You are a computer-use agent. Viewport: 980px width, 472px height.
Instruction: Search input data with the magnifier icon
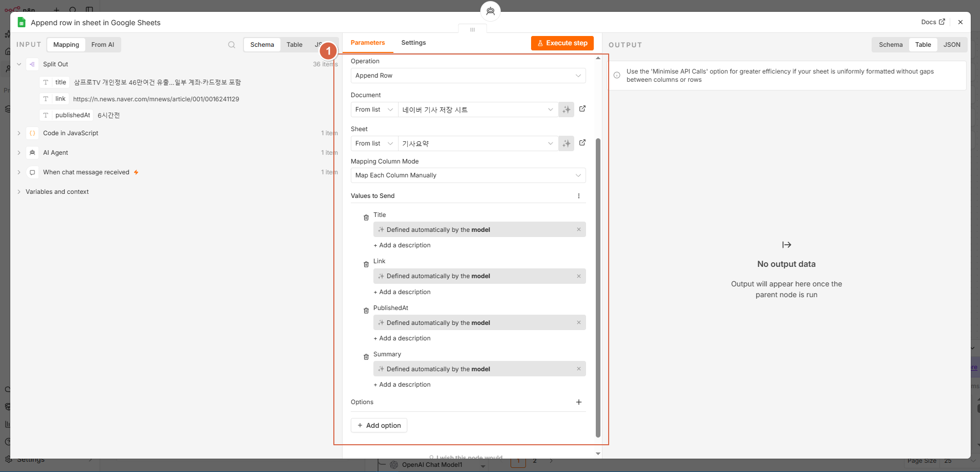click(x=232, y=45)
